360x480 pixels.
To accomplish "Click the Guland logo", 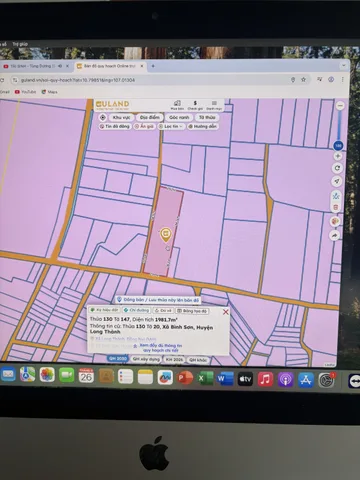I will click(x=112, y=105).
